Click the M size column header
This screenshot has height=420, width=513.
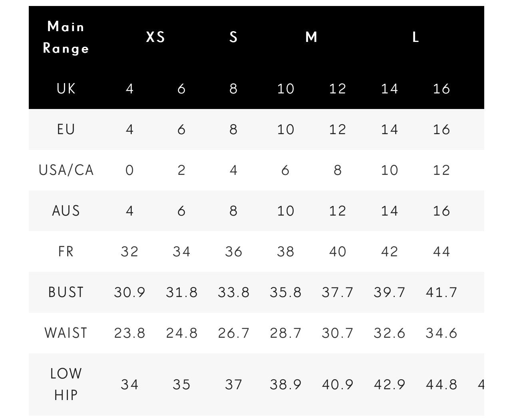point(311,37)
